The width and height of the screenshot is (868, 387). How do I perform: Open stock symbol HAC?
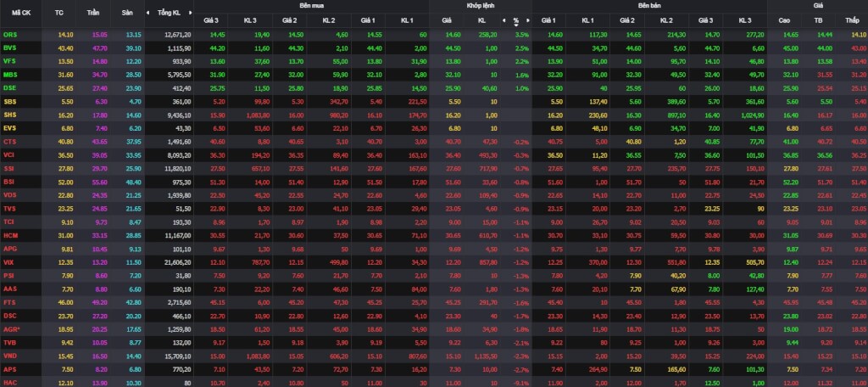[x=10, y=382]
